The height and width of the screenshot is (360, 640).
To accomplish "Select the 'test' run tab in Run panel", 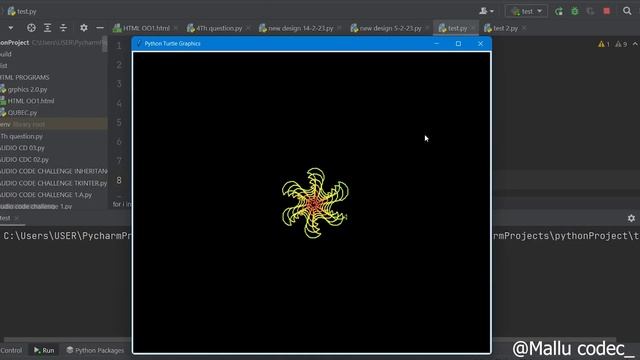I will [10, 218].
